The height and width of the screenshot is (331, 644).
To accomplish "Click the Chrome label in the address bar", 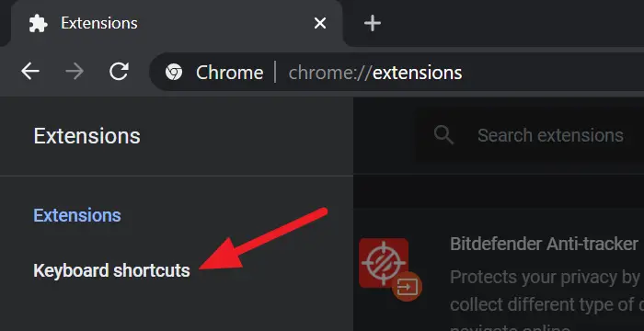I will pyautogui.click(x=230, y=73).
